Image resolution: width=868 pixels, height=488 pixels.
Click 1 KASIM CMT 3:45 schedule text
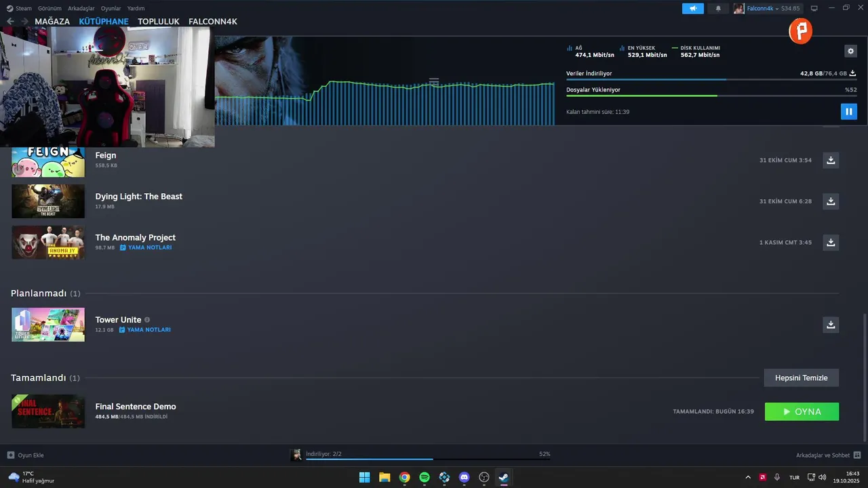tap(785, 243)
